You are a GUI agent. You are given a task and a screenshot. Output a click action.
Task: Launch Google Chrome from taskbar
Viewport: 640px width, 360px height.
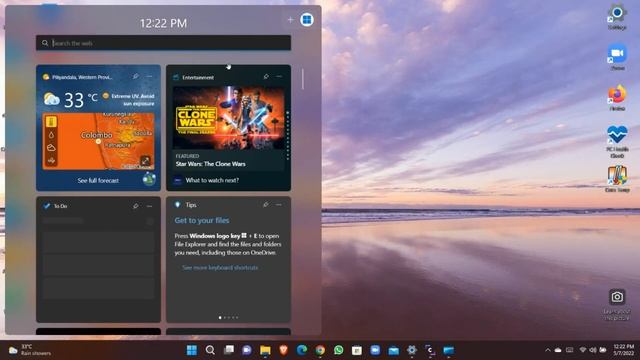click(320, 350)
